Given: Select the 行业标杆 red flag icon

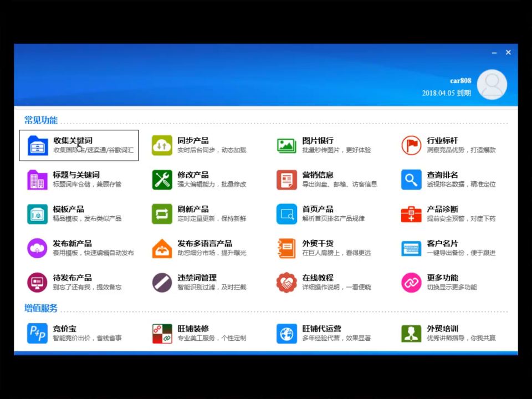Looking at the screenshot, I should point(411,145).
